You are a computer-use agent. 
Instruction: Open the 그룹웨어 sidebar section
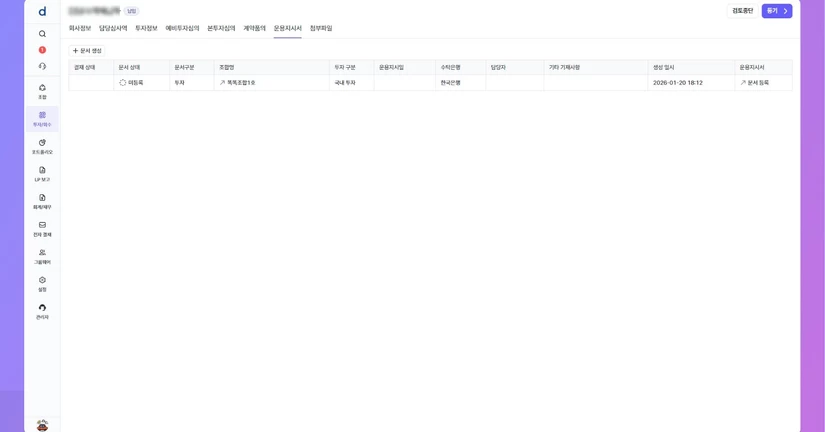[42, 256]
